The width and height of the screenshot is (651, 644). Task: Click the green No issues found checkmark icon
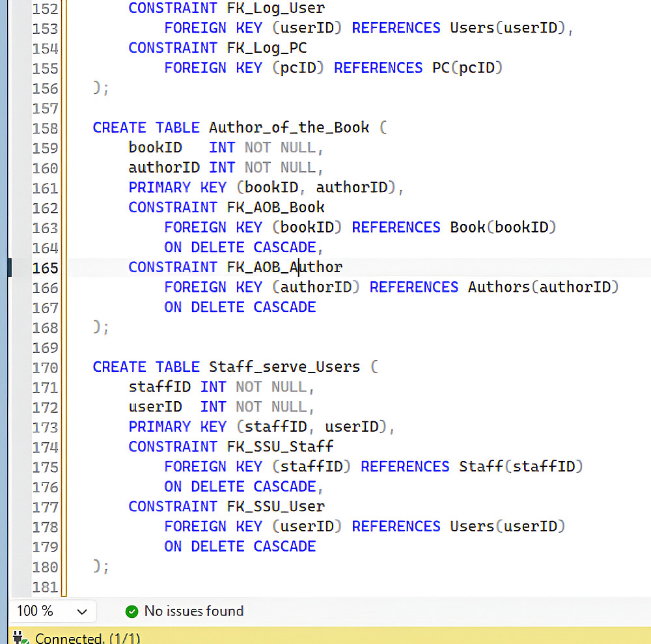click(x=132, y=611)
